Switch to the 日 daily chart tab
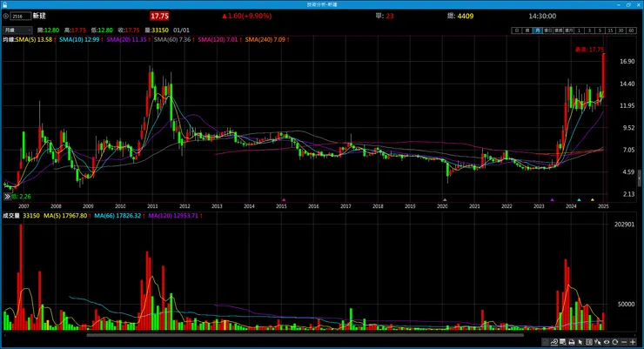 click(517, 30)
